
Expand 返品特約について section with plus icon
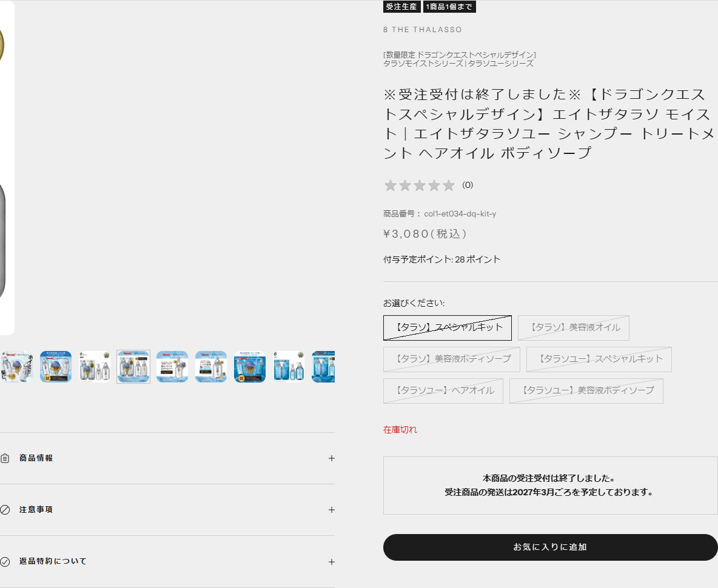[332, 562]
